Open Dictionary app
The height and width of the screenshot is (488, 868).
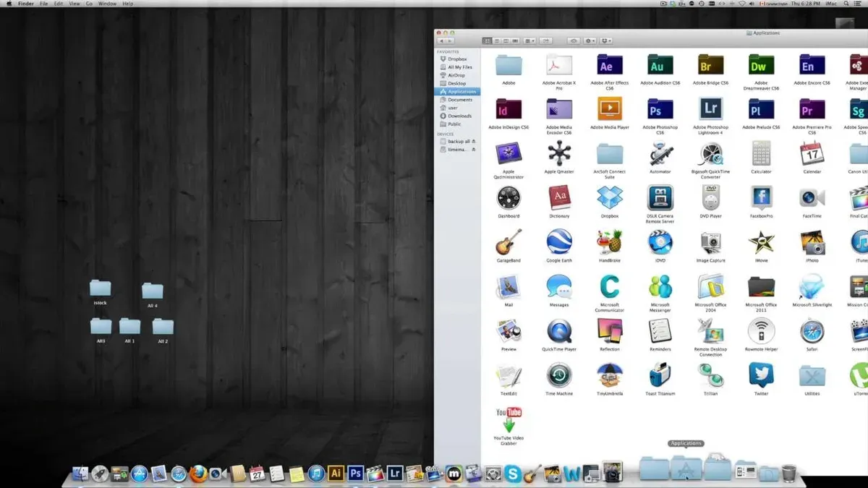point(559,198)
